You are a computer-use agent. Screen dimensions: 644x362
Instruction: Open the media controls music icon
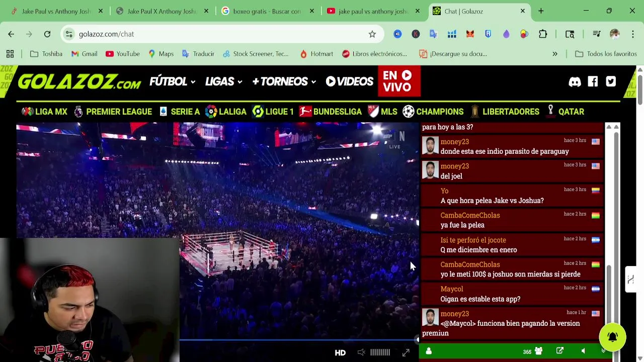[x=597, y=34]
